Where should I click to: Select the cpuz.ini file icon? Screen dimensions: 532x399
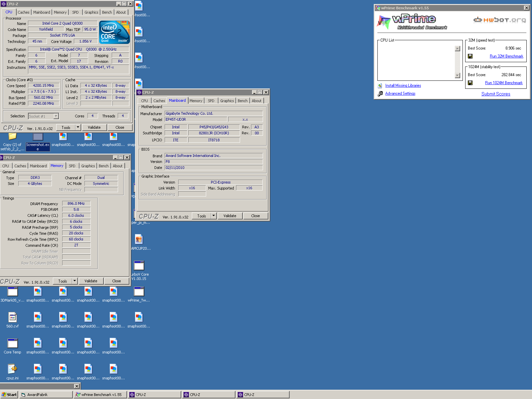click(x=12, y=369)
